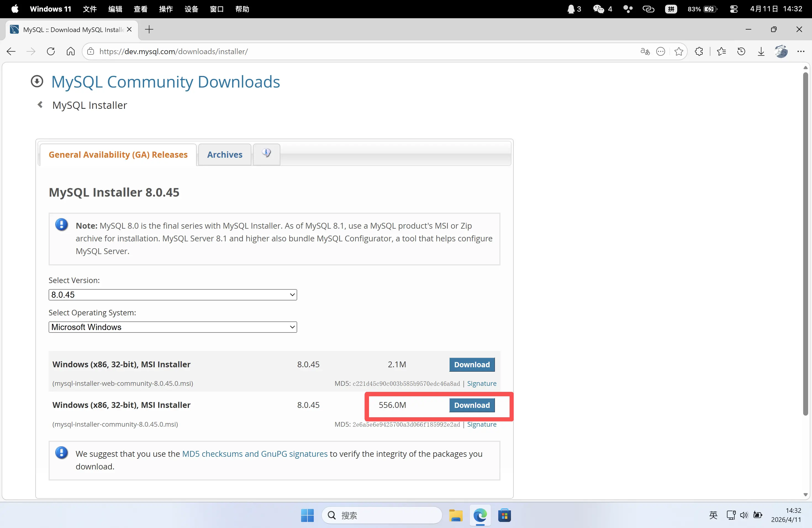Open the 窗口 menu in menu bar
Viewport: 812px width, 528px height.
coord(217,9)
